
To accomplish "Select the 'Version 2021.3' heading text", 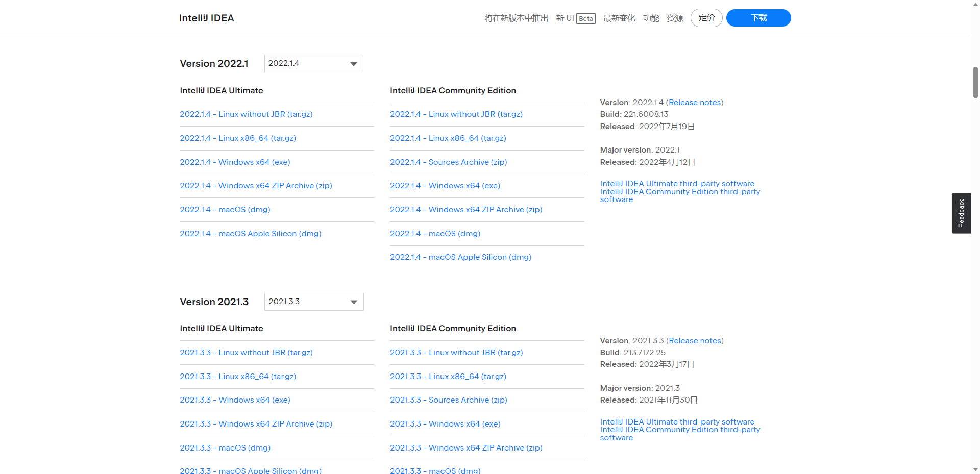I will click(x=214, y=302).
